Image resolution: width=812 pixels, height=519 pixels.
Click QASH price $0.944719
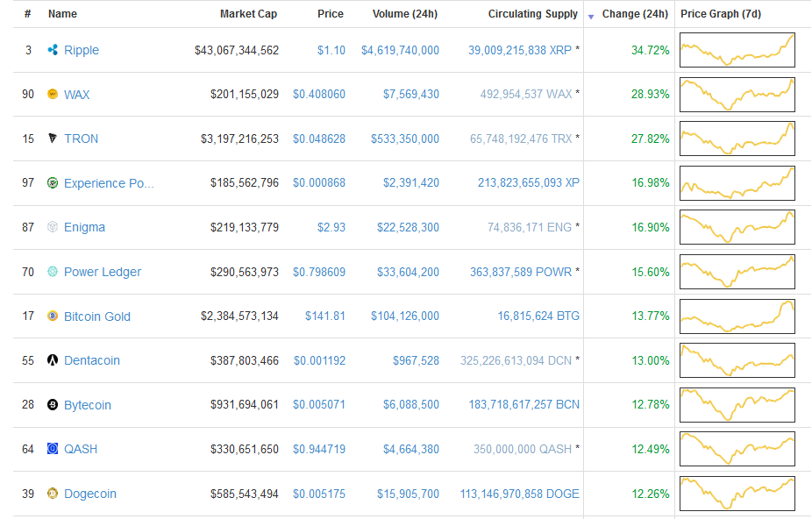[x=319, y=449]
